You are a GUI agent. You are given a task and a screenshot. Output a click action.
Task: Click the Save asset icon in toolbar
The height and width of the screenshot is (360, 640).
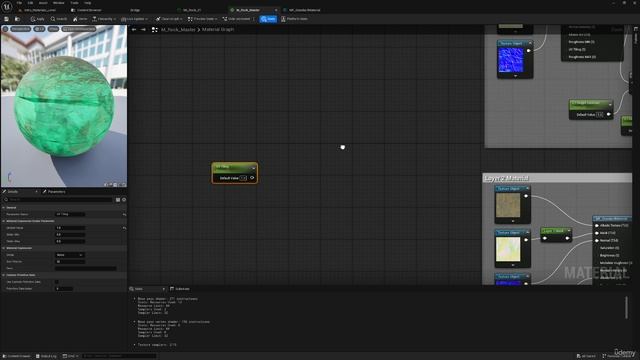point(7,19)
